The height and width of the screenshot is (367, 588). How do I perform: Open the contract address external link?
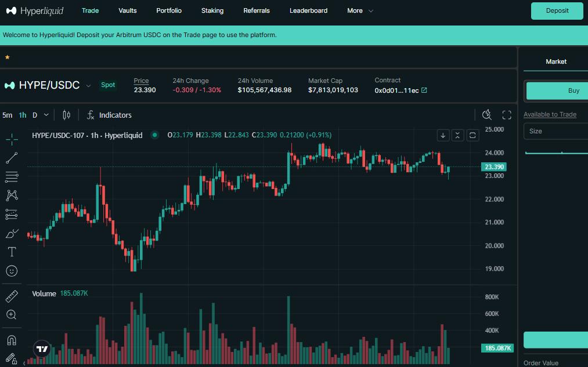(x=424, y=90)
